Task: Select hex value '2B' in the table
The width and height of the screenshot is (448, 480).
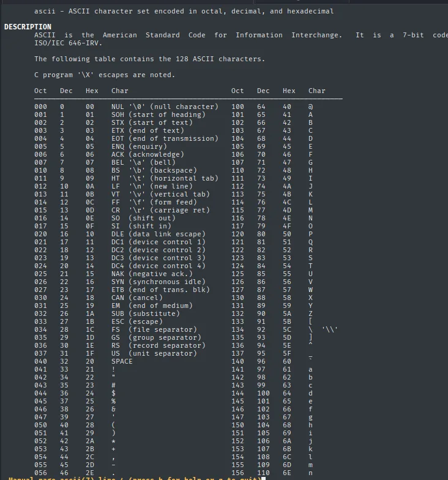Action: [90, 449]
